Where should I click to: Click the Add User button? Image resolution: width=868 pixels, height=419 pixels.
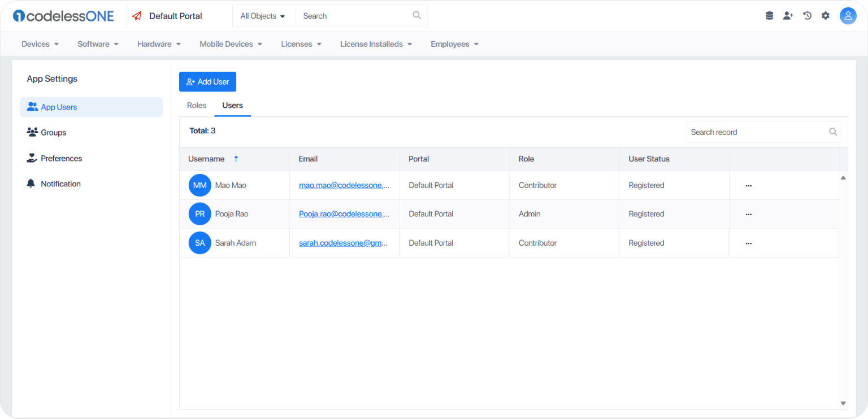pos(207,82)
